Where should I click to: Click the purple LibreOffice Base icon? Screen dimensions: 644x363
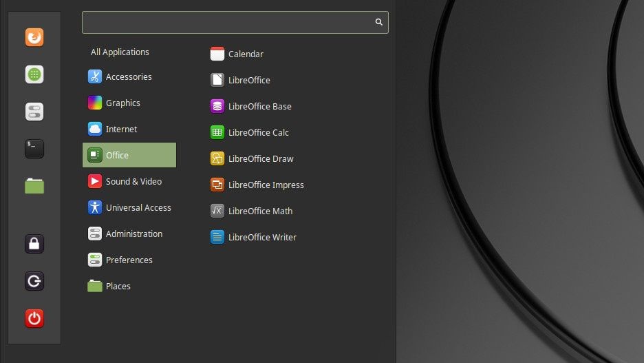pyautogui.click(x=217, y=106)
